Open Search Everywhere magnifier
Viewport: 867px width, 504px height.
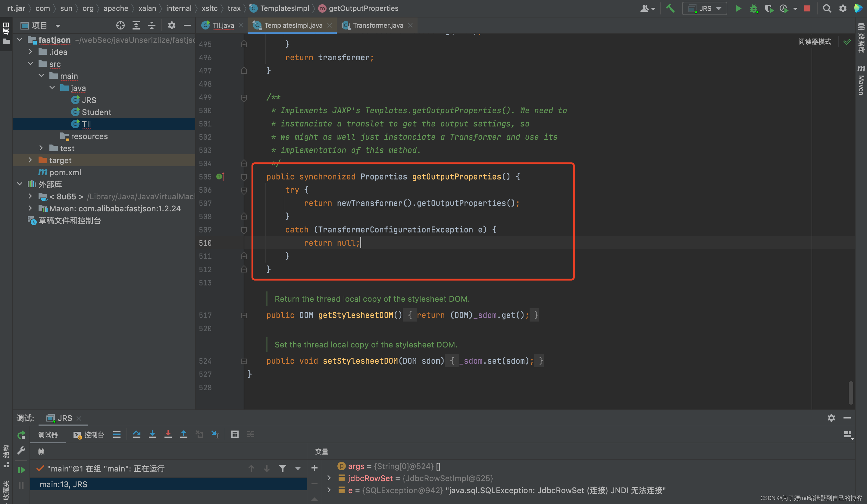[827, 8]
